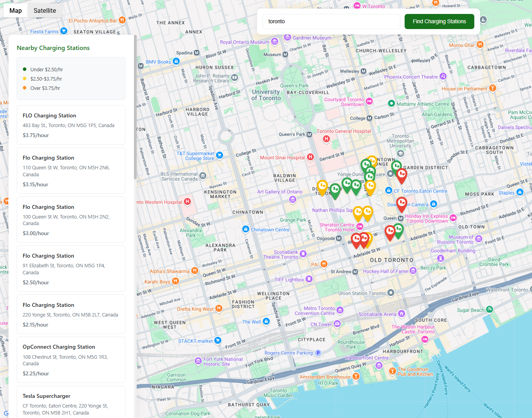Switch to Satellite map view
The width and height of the screenshot is (532, 418).
[45, 10]
